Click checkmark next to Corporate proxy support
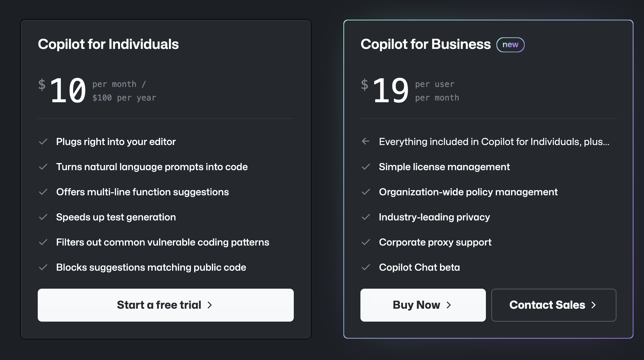Image resolution: width=644 pixels, height=360 pixels. (x=366, y=242)
